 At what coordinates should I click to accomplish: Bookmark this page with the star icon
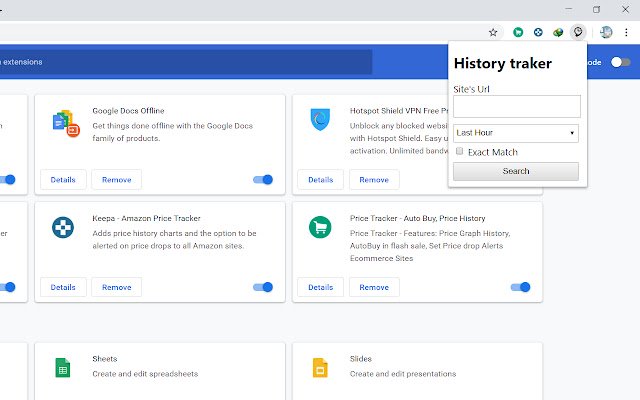pos(493,32)
